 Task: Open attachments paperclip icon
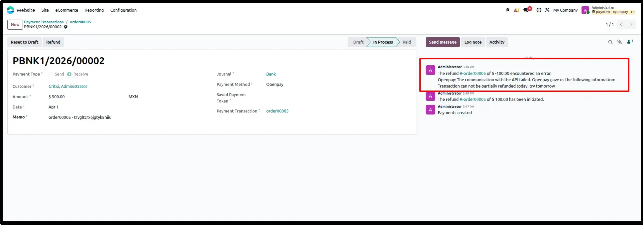[x=619, y=42]
